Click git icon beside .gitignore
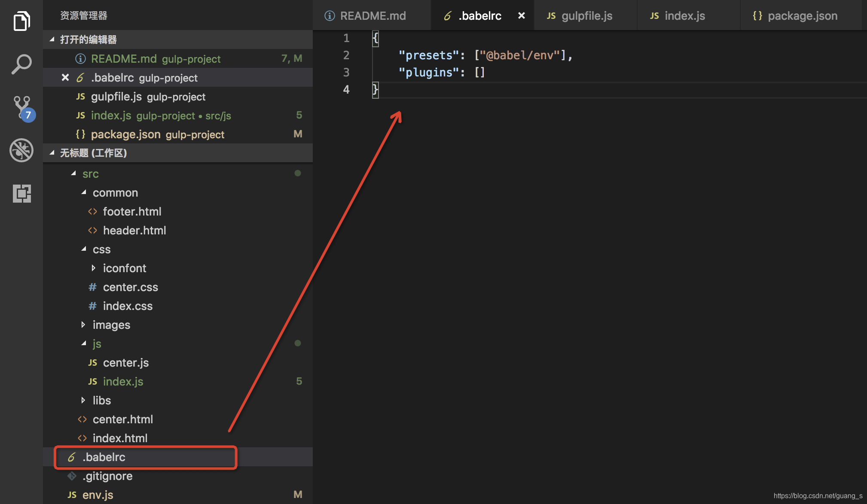 71,476
